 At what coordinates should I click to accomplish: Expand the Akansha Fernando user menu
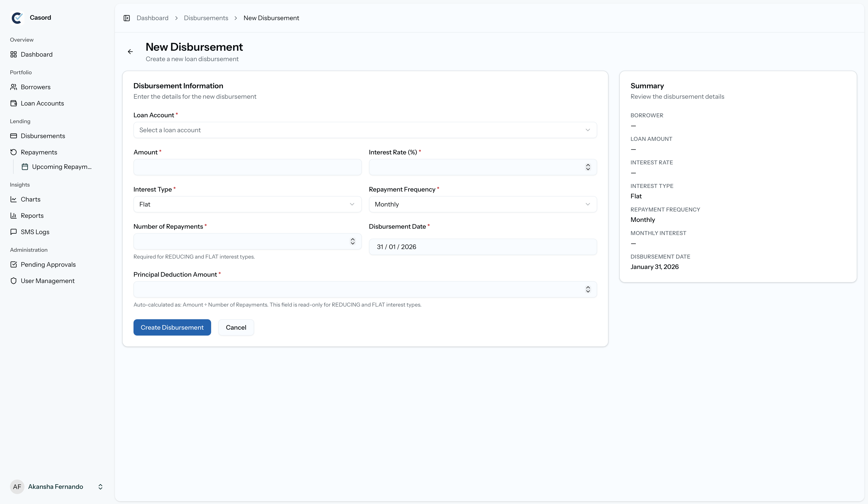100,487
